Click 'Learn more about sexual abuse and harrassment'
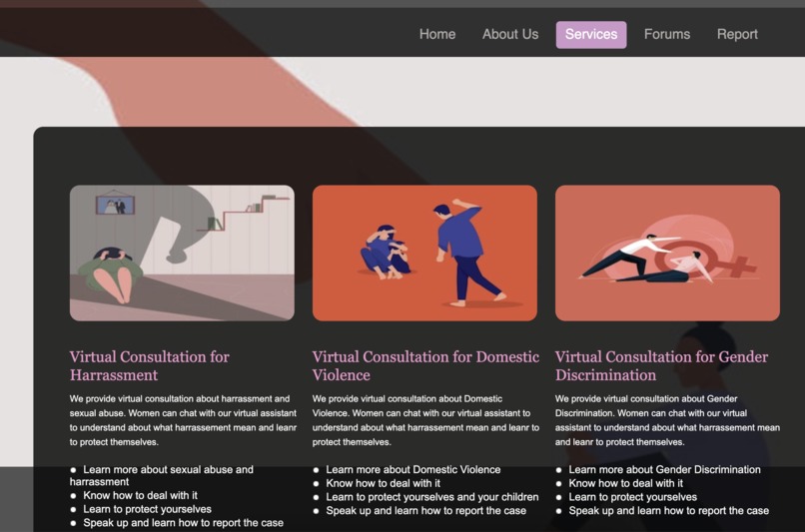805x532 pixels. (x=162, y=475)
